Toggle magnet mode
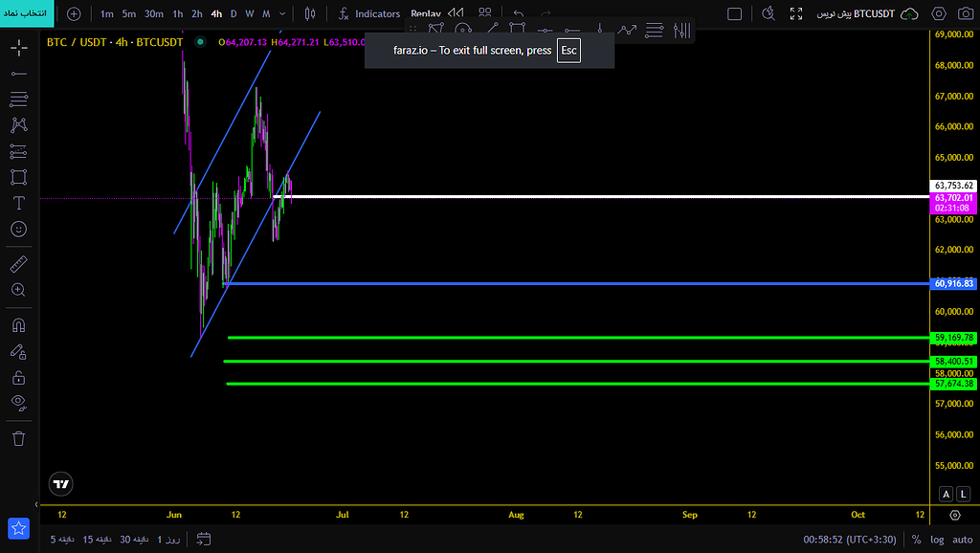 (x=19, y=325)
